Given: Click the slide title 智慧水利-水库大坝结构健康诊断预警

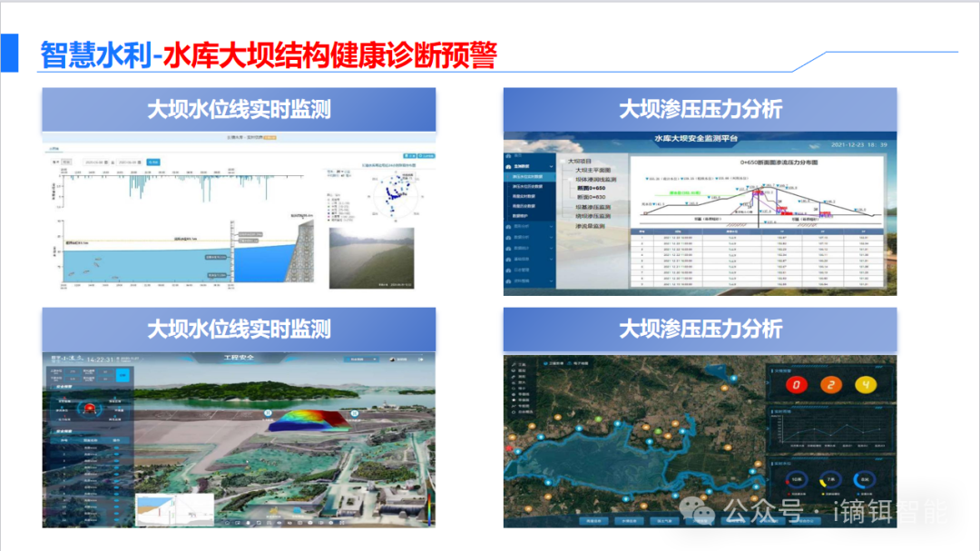Looking at the screenshot, I should pos(269,55).
